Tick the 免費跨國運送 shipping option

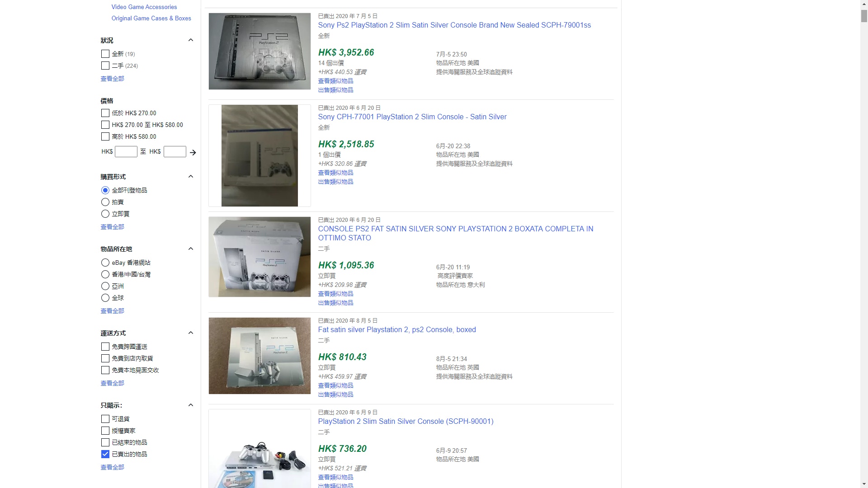(105, 347)
